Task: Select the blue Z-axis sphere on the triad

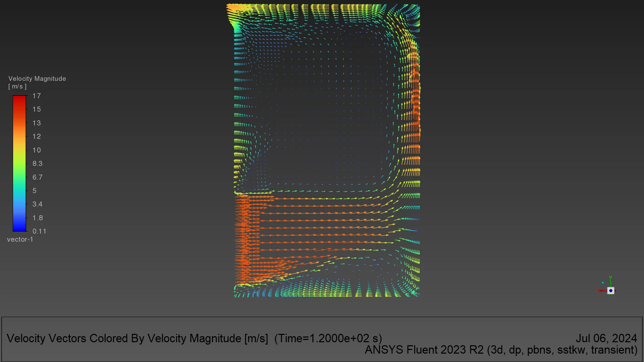Action: pyautogui.click(x=611, y=291)
